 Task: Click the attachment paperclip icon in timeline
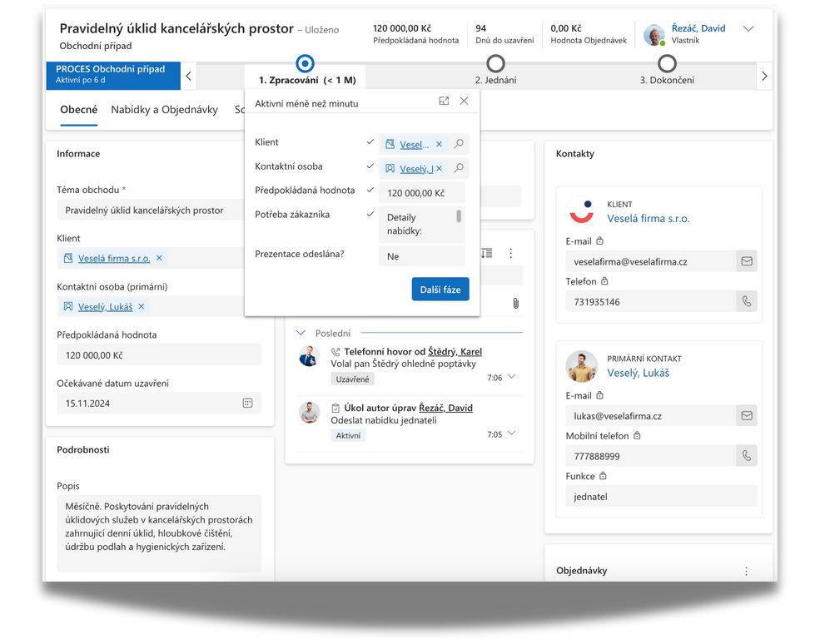tap(515, 303)
